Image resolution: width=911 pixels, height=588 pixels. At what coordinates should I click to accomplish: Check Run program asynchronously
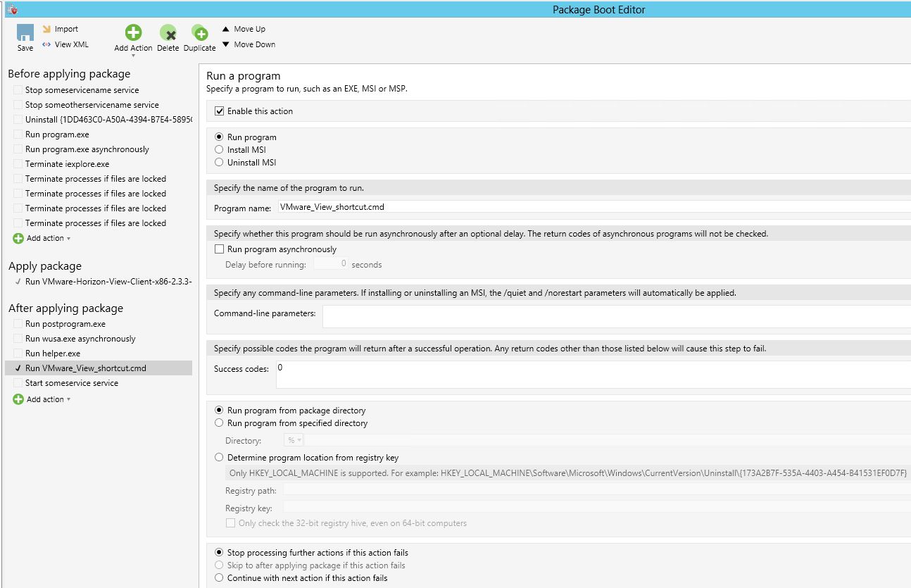point(219,249)
